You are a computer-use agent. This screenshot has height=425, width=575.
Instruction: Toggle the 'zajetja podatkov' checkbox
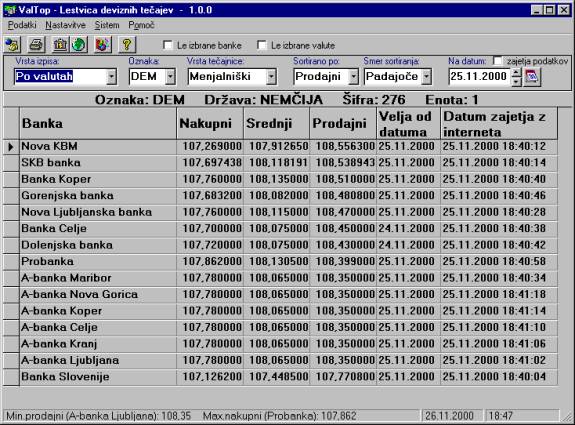[498, 61]
